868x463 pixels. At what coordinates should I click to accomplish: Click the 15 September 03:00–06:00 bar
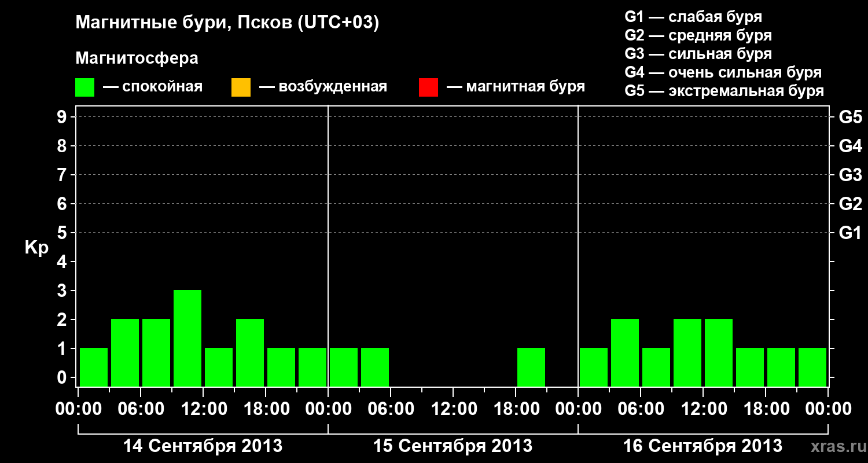pos(375,367)
